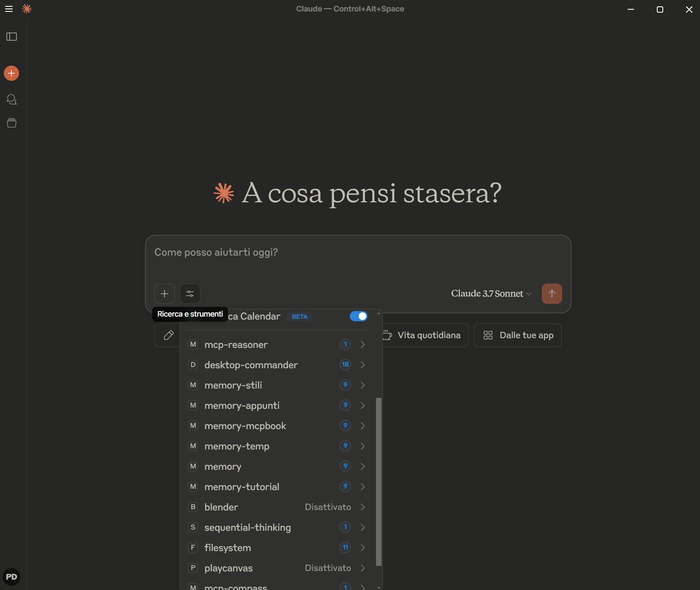Click the attachment plus button
The image size is (700, 590).
tap(165, 294)
